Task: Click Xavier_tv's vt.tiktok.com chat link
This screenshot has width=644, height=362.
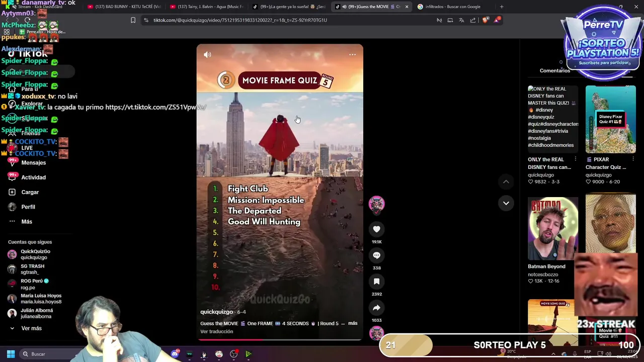Action: pyautogui.click(x=155, y=107)
